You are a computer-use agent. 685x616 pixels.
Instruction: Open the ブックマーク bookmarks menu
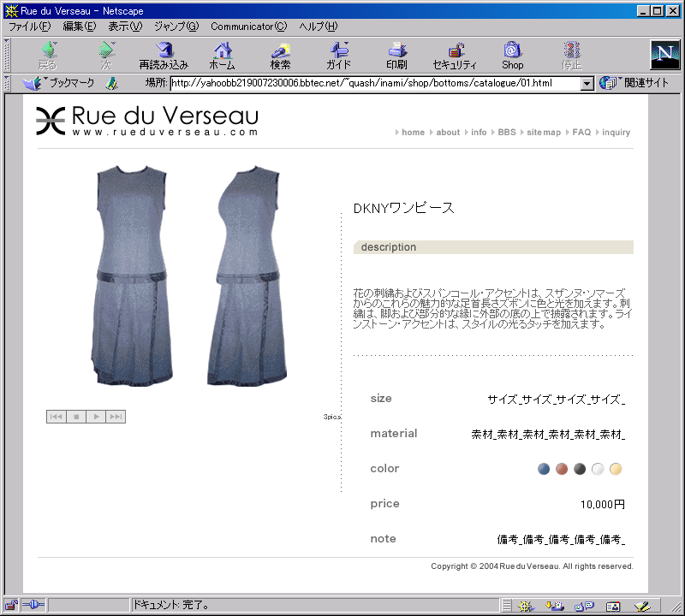(58, 83)
